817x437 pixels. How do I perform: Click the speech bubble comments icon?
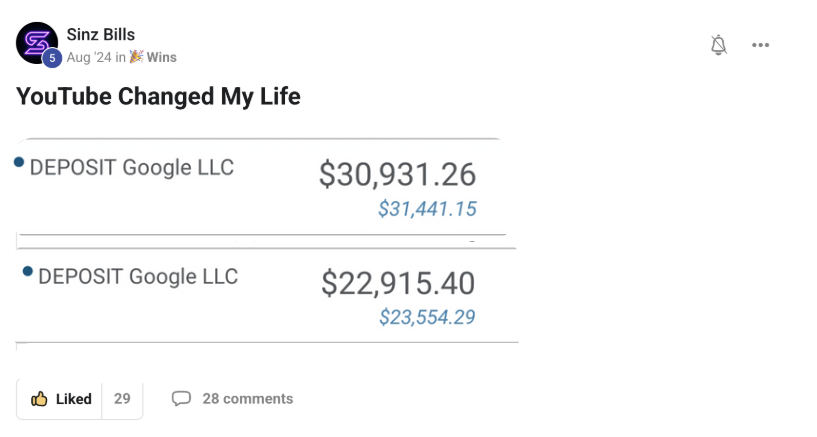[x=181, y=399]
